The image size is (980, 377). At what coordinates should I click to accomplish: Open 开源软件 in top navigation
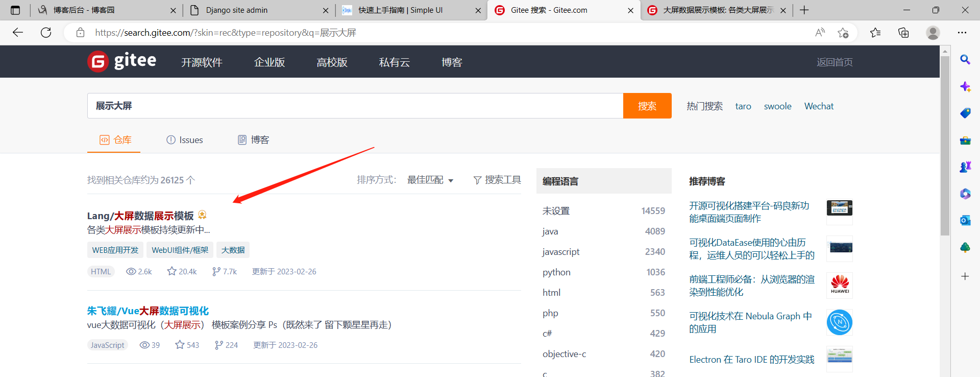coord(202,62)
